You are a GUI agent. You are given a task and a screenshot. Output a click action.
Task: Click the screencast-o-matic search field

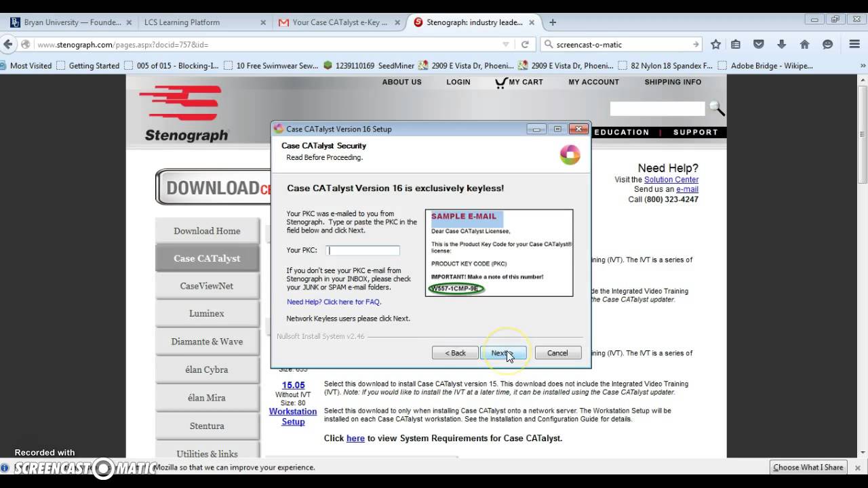620,44
